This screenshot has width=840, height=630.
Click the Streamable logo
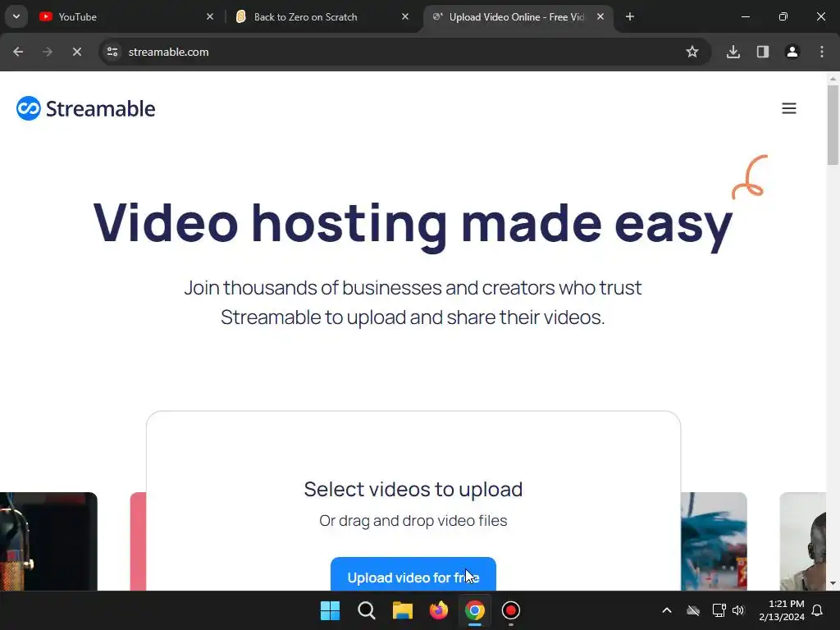point(85,108)
